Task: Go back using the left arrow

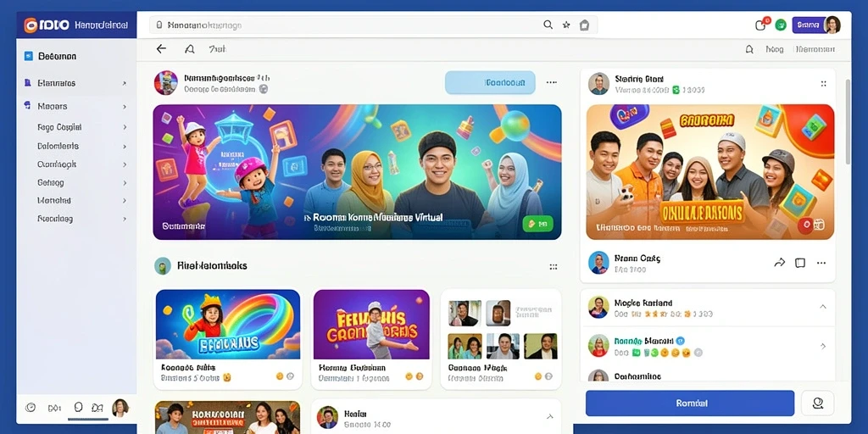Action: click(161, 48)
